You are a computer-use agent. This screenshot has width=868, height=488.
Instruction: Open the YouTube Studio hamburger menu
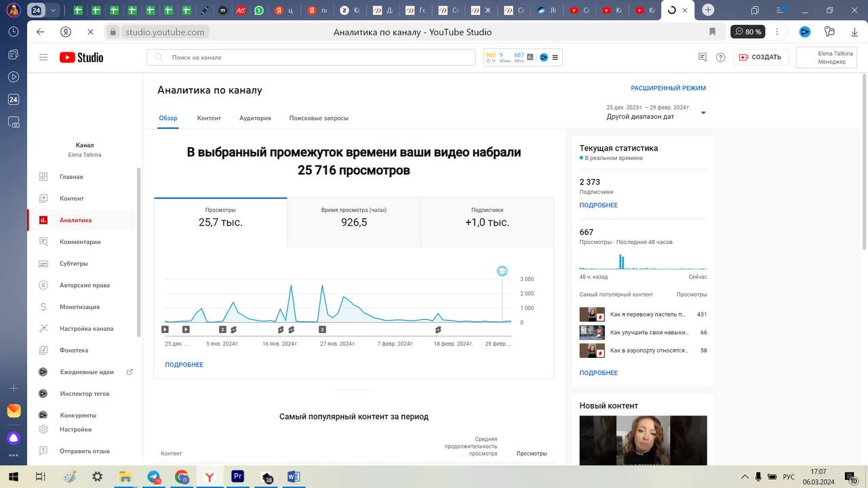coord(43,58)
